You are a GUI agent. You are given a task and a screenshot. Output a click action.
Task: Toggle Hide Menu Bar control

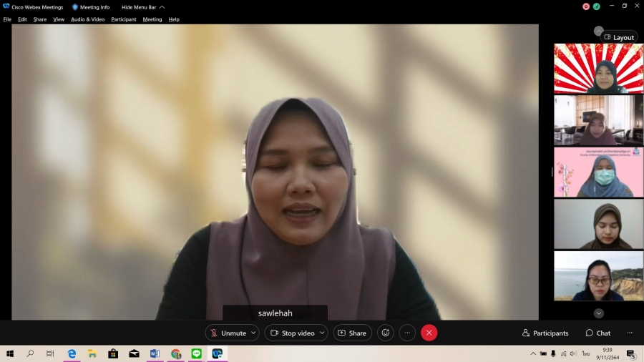click(142, 7)
